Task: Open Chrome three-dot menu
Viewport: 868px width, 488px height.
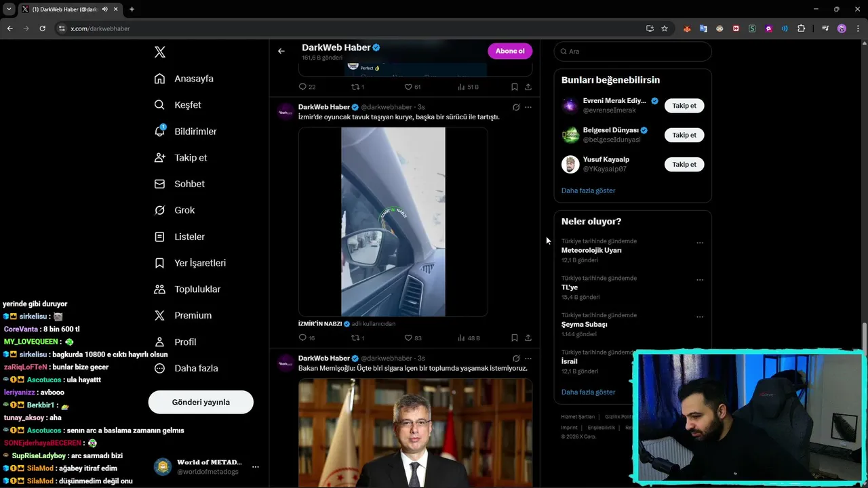Action: point(856,28)
